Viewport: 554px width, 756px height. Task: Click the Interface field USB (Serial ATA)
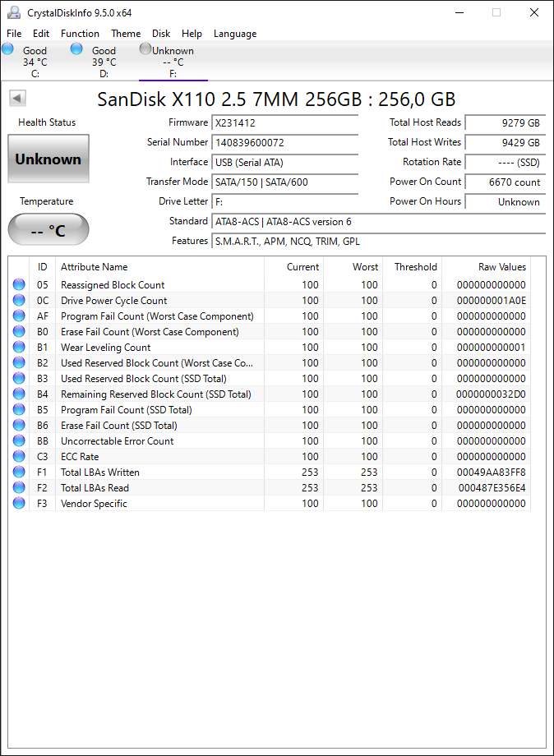pyautogui.click(x=285, y=163)
